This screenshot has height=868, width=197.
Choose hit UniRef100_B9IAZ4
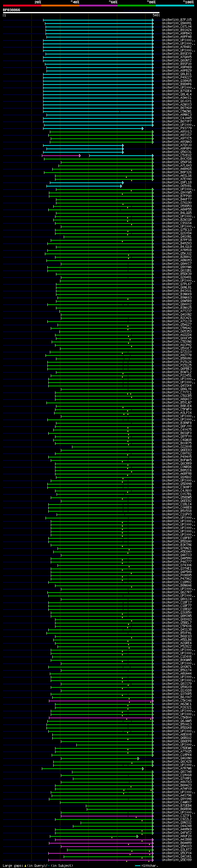177,30
